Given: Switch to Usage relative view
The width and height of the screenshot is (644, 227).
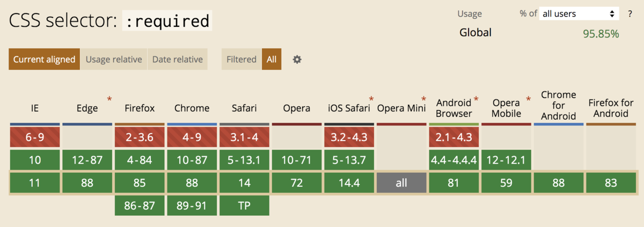Looking at the screenshot, I should coord(114,59).
